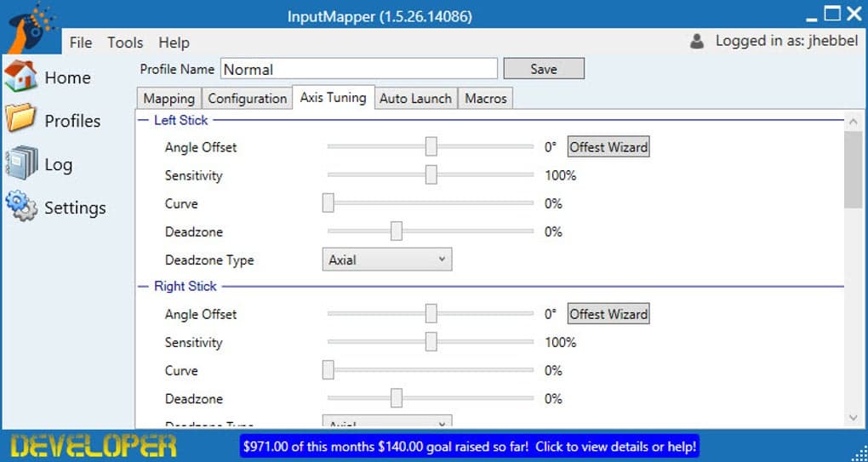The width and height of the screenshot is (868, 462).
Task: Click the Right Stick section header
Action: (x=186, y=286)
